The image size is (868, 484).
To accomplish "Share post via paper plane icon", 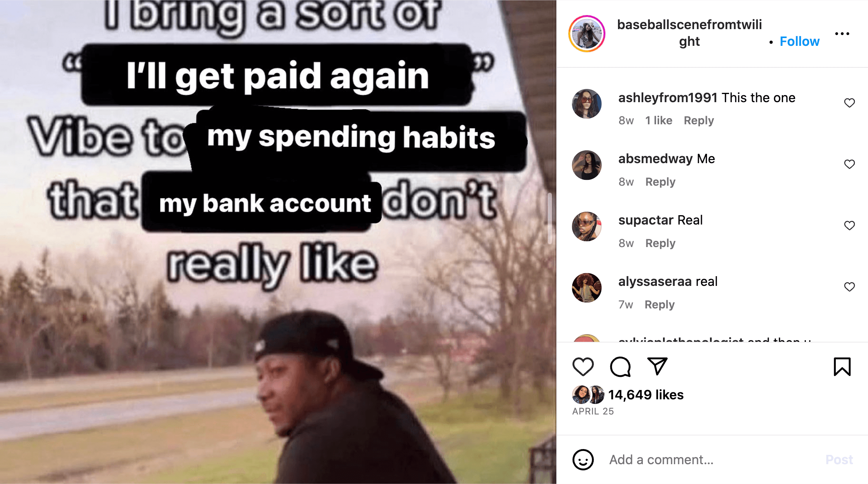I will 657,366.
